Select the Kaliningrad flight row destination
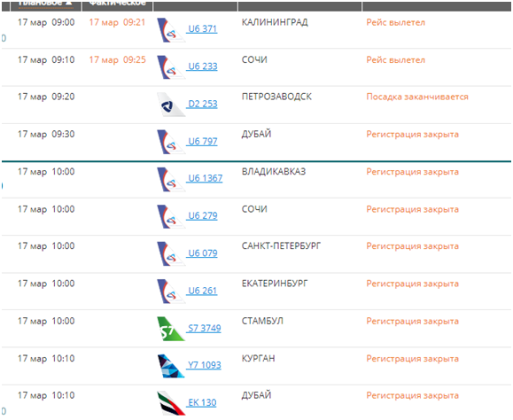This screenshot has height=420, width=513. (275, 22)
